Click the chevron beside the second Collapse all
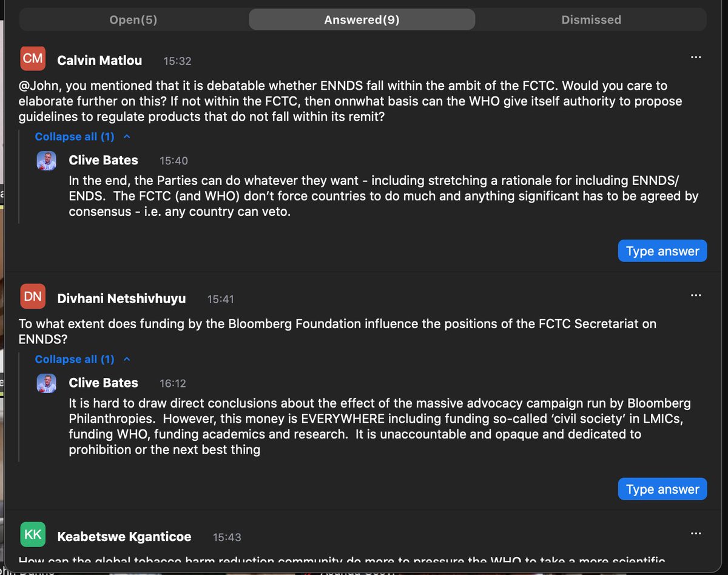The height and width of the screenshot is (575, 728). (127, 359)
